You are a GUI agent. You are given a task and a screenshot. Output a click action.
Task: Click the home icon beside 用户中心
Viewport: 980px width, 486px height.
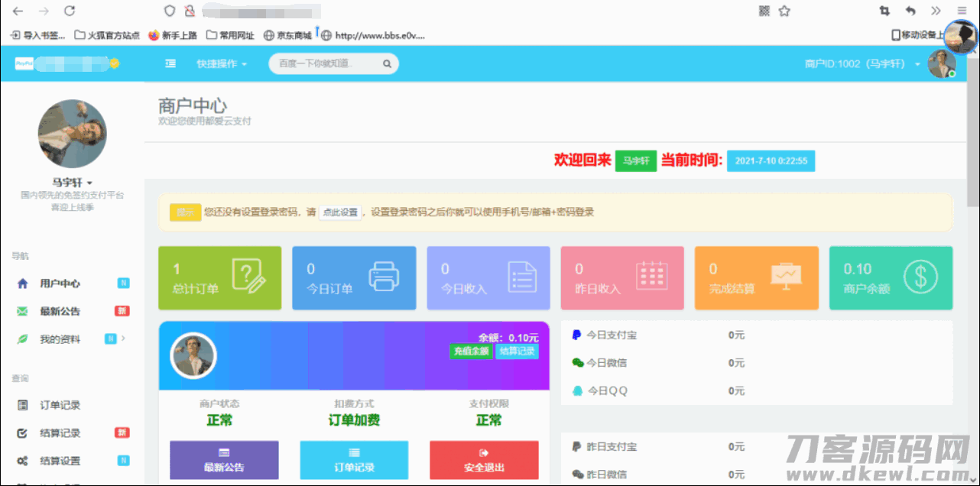(23, 283)
